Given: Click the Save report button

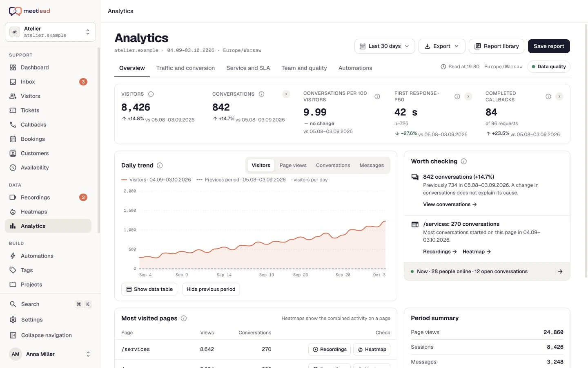Looking at the screenshot, I should pyautogui.click(x=549, y=46).
